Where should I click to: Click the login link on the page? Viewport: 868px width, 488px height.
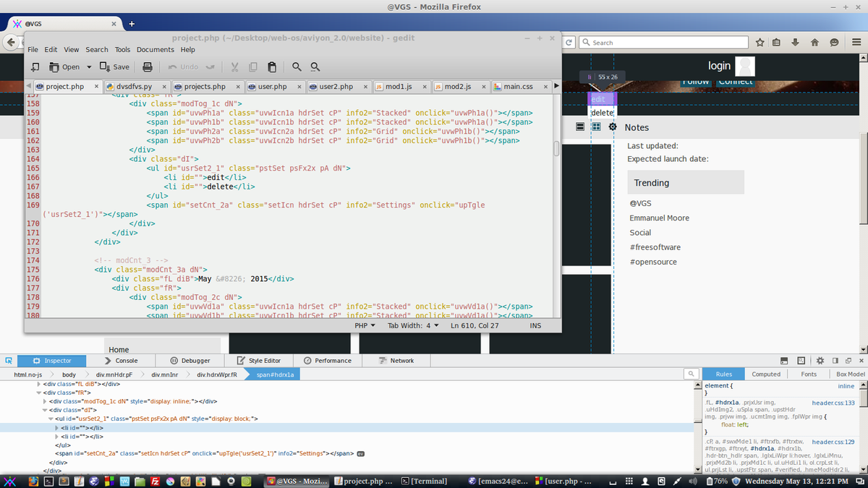719,66
